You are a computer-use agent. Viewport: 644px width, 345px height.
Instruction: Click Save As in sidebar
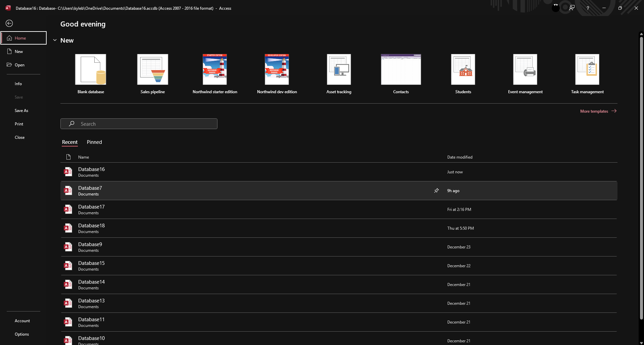tap(21, 111)
